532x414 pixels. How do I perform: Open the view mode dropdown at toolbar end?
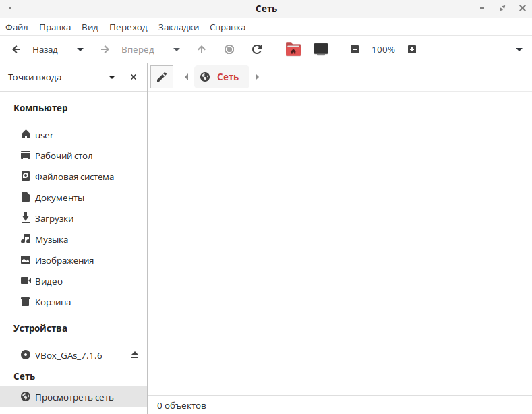(x=519, y=49)
